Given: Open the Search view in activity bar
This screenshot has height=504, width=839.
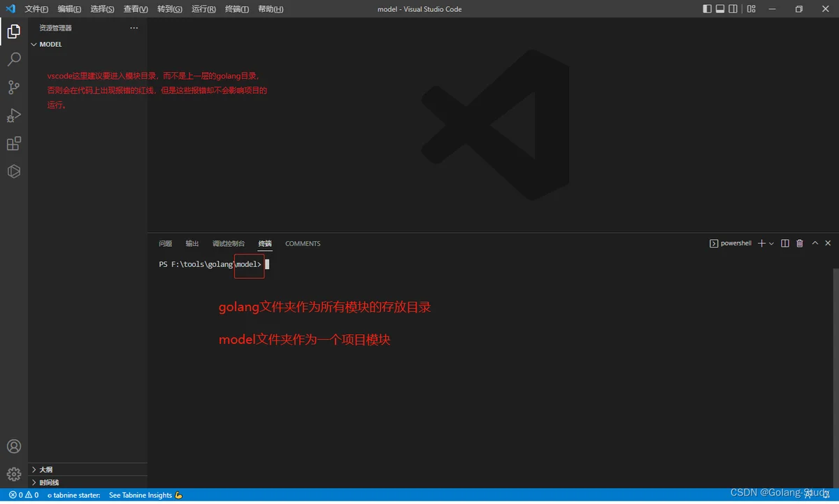Looking at the screenshot, I should (14, 59).
